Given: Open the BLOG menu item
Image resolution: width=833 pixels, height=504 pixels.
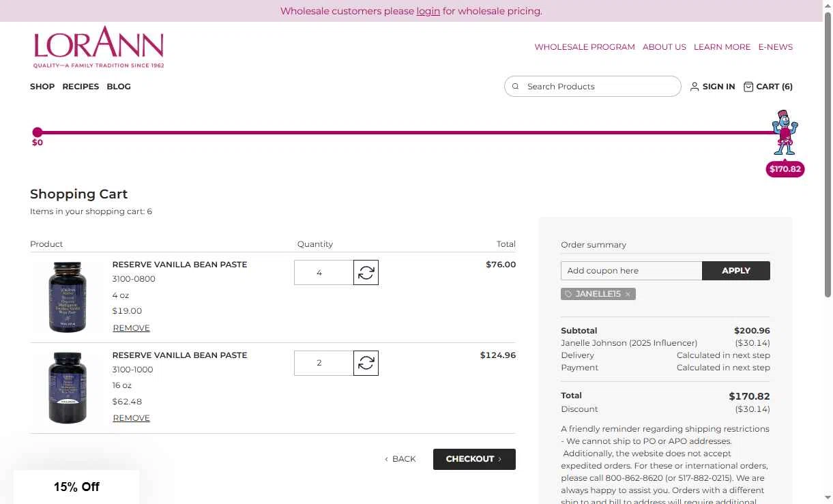Looking at the screenshot, I should point(119,87).
